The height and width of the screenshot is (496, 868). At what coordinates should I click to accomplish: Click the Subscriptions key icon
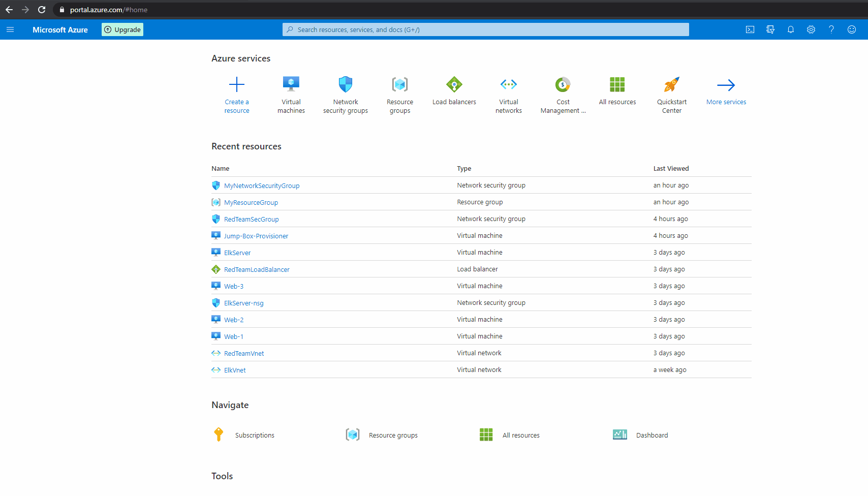219,435
